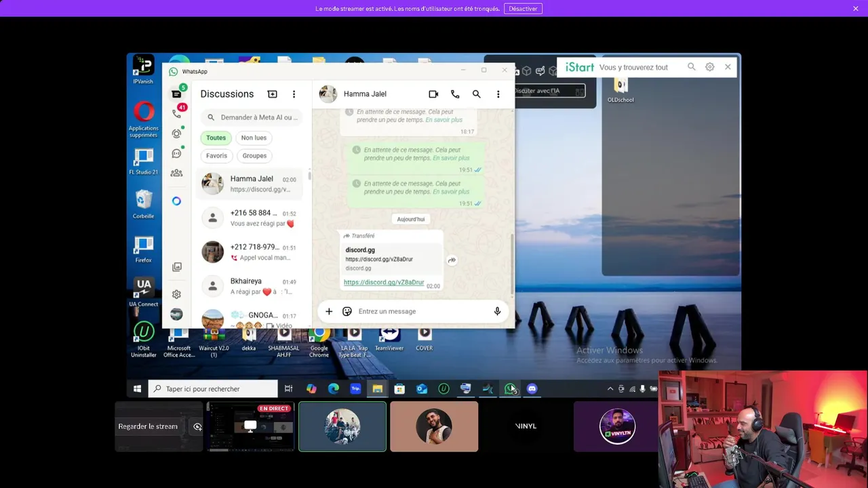The height and width of the screenshot is (488, 868).
Task: Start a video call with Hamma Jalel
Action: (x=433, y=94)
